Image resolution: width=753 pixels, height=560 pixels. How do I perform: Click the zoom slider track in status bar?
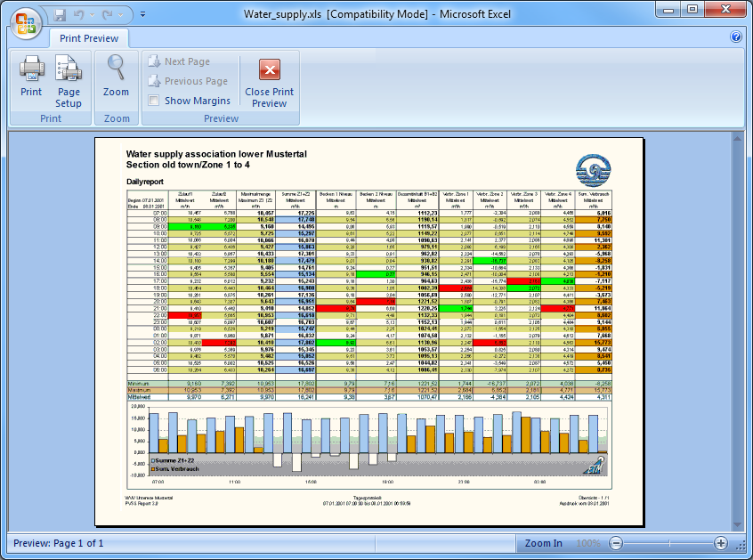668,543
